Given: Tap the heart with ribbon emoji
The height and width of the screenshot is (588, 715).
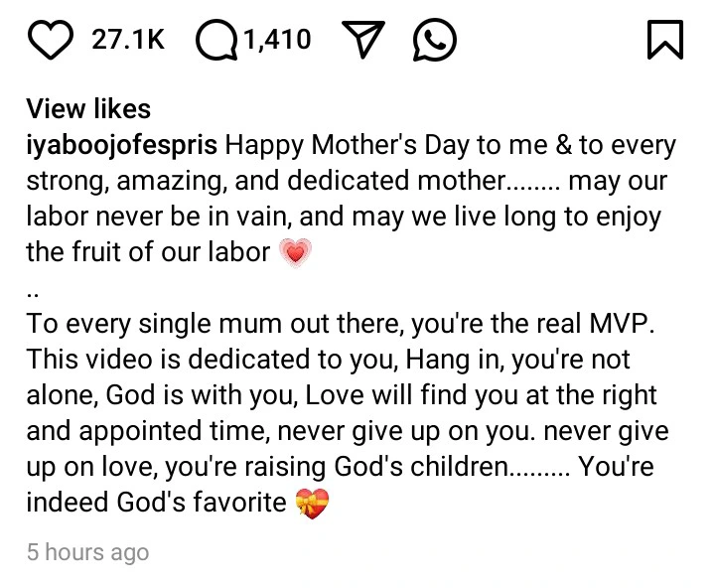Looking at the screenshot, I should click(312, 504).
